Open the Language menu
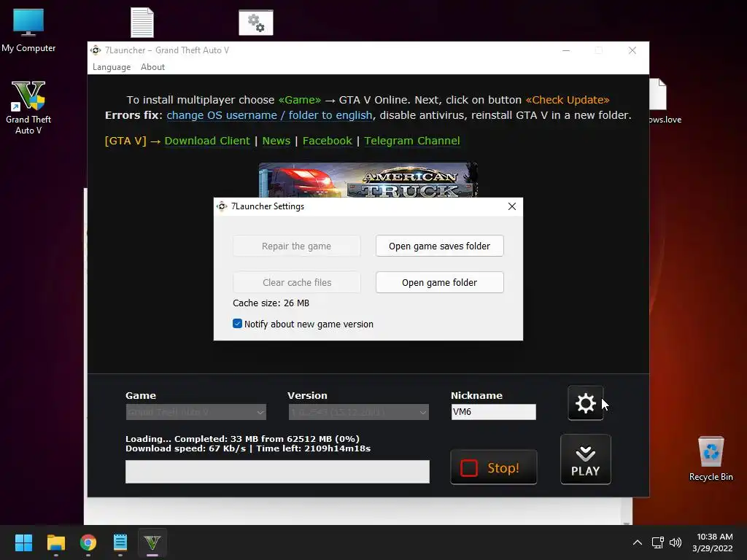This screenshot has width=747, height=560. pos(112,67)
